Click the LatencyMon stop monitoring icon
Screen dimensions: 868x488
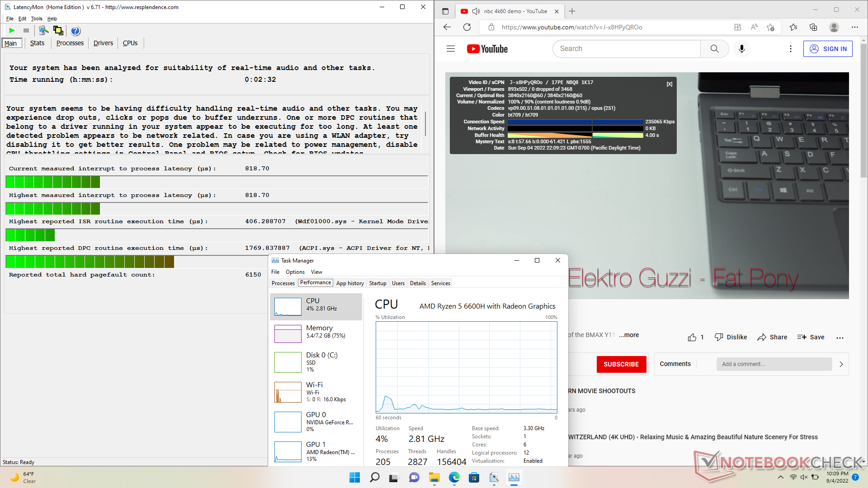click(26, 31)
